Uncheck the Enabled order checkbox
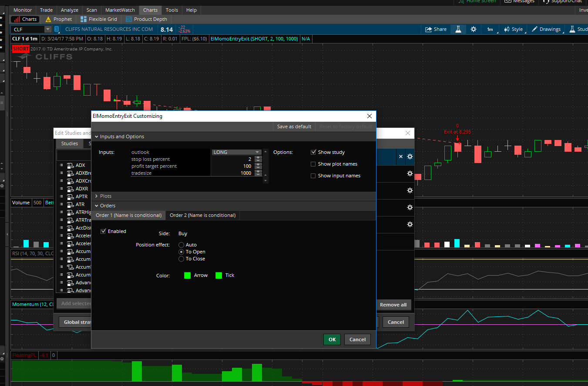 point(103,231)
